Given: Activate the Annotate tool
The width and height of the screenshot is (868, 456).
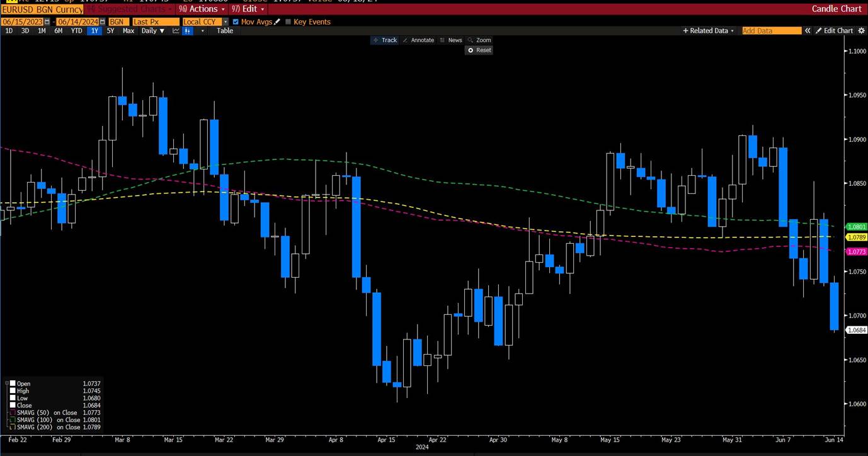Looking at the screenshot, I should click(x=418, y=40).
